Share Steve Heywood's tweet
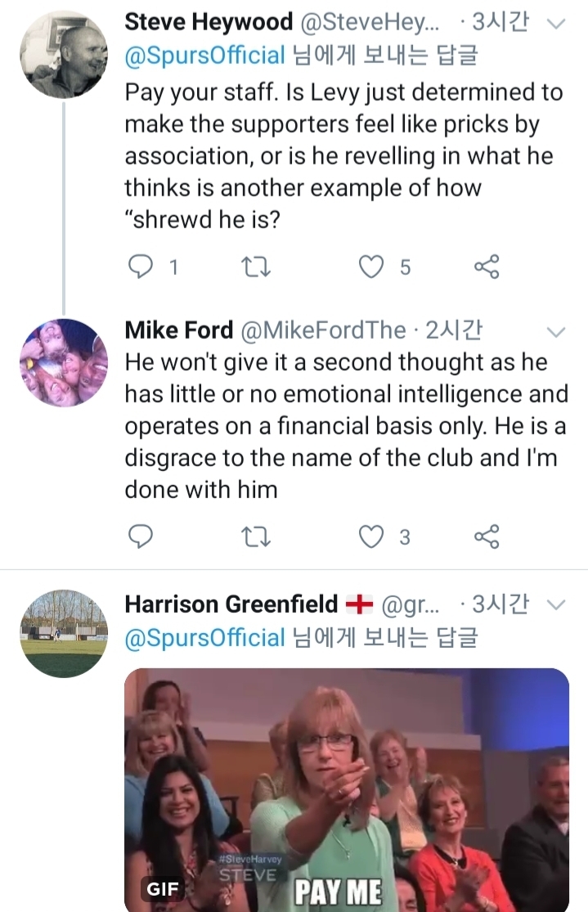588x912 pixels. pyautogui.click(x=487, y=267)
